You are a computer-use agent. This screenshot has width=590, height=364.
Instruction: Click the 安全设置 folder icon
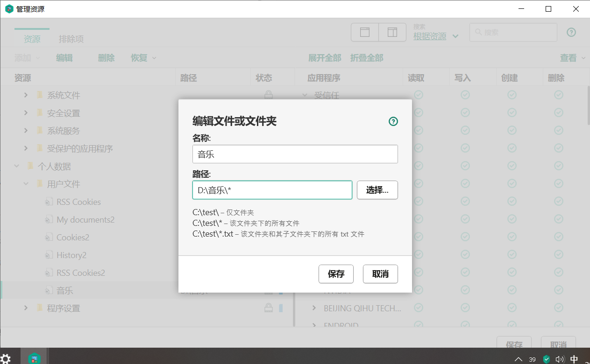point(40,113)
